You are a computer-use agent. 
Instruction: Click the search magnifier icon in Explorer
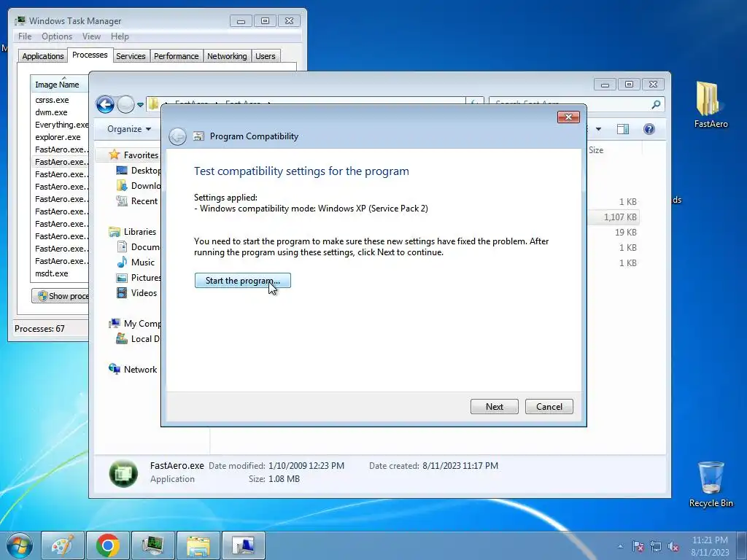tap(656, 104)
